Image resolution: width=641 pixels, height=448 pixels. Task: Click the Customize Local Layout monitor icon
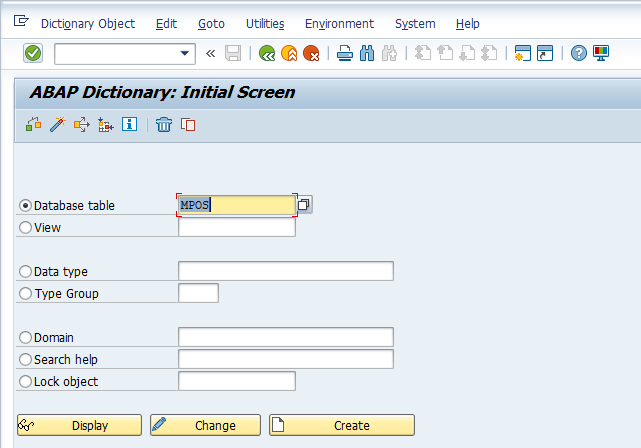click(601, 54)
